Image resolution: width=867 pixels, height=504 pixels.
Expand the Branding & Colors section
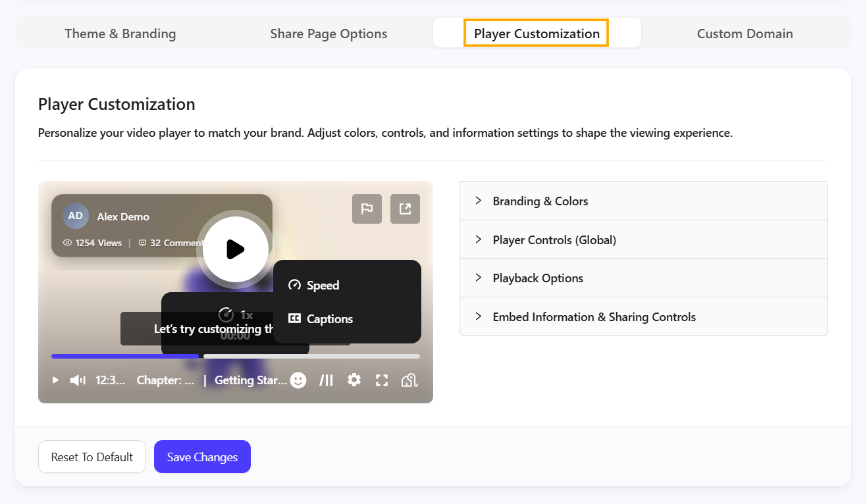(644, 201)
